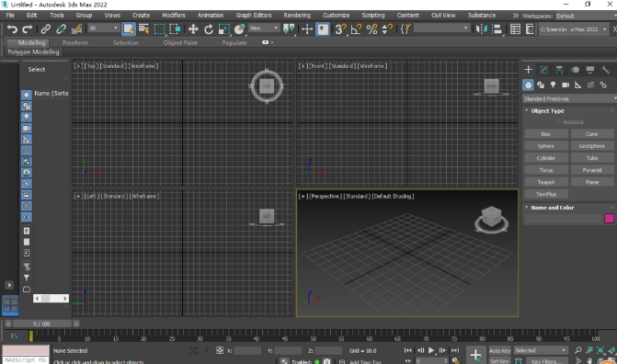Click the Box primitive button

[546, 134]
